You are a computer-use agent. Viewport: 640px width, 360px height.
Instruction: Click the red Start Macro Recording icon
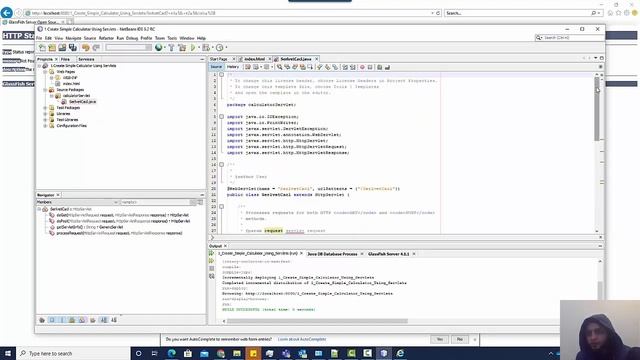click(362, 67)
